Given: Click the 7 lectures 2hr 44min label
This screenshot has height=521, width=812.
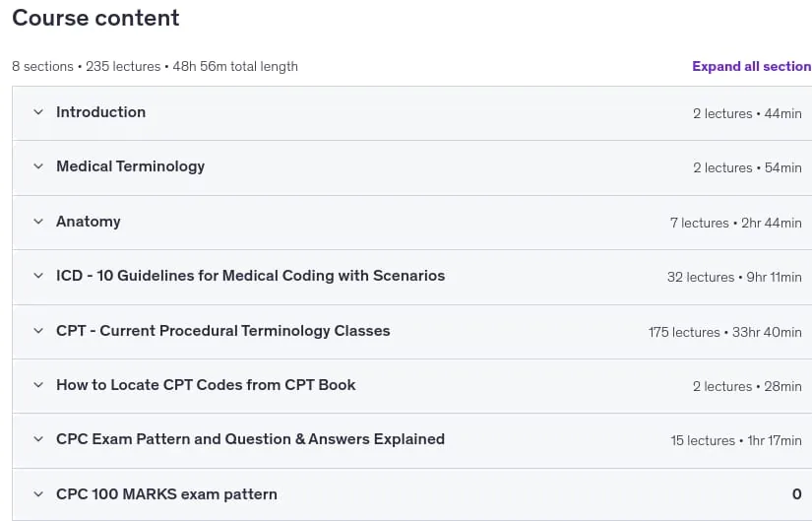Looking at the screenshot, I should pos(736,223).
